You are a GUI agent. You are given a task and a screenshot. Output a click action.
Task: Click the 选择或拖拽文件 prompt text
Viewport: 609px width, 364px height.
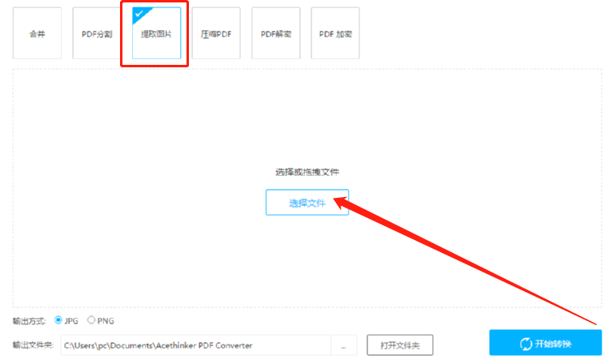coord(307,172)
